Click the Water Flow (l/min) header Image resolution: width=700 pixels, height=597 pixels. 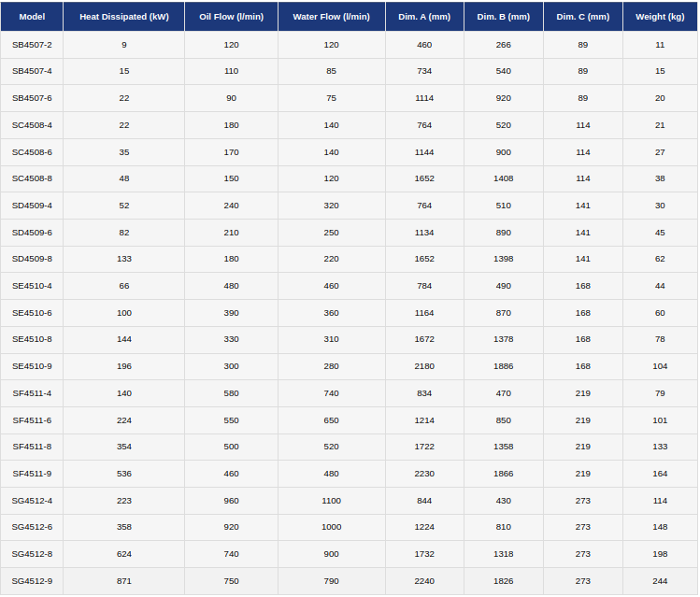point(331,17)
